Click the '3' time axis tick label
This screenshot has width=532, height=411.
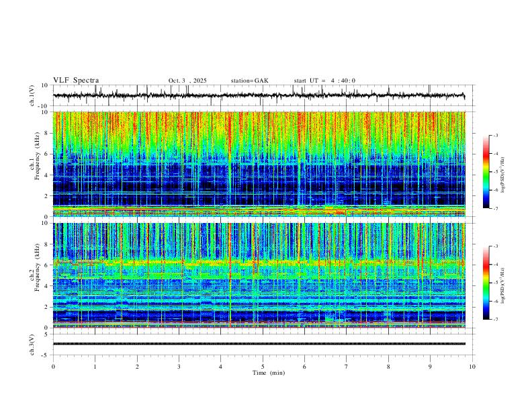point(179,367)
